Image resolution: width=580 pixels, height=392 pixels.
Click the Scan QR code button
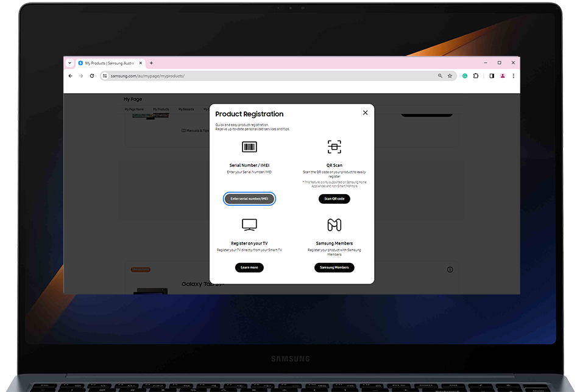(334, 198)
